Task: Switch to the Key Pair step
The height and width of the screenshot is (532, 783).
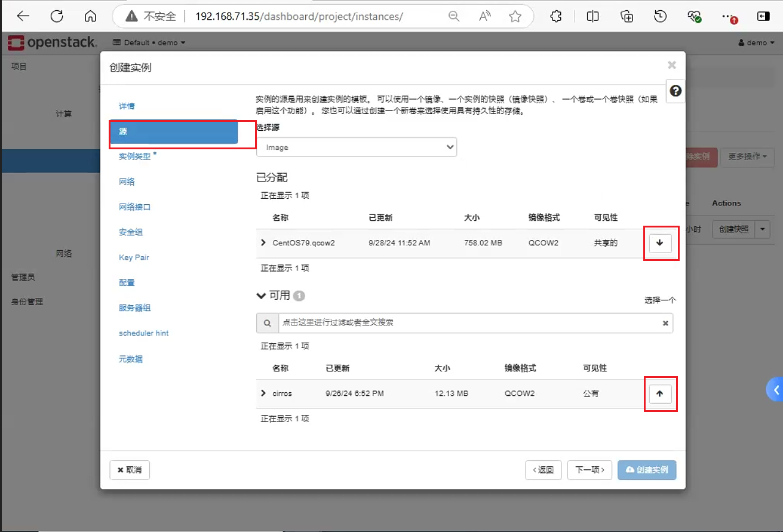Action: click(x=134, y=257)
